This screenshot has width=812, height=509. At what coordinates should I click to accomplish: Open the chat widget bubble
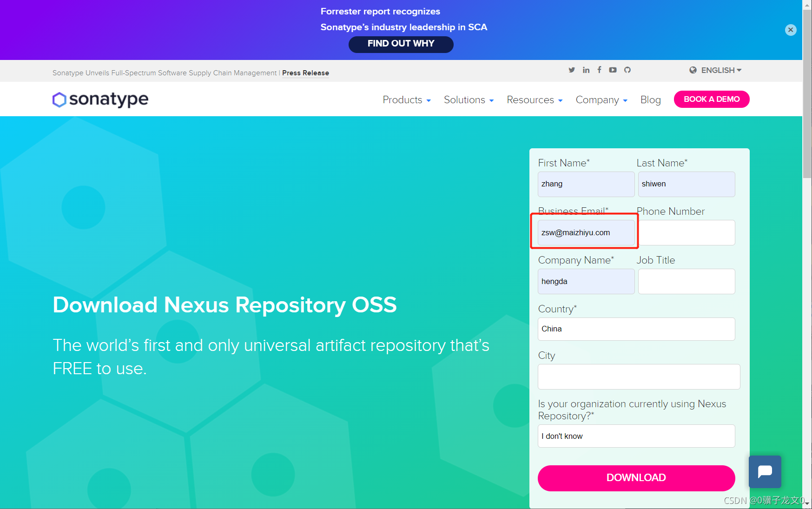pyautogui.click(x=765, y=471)
